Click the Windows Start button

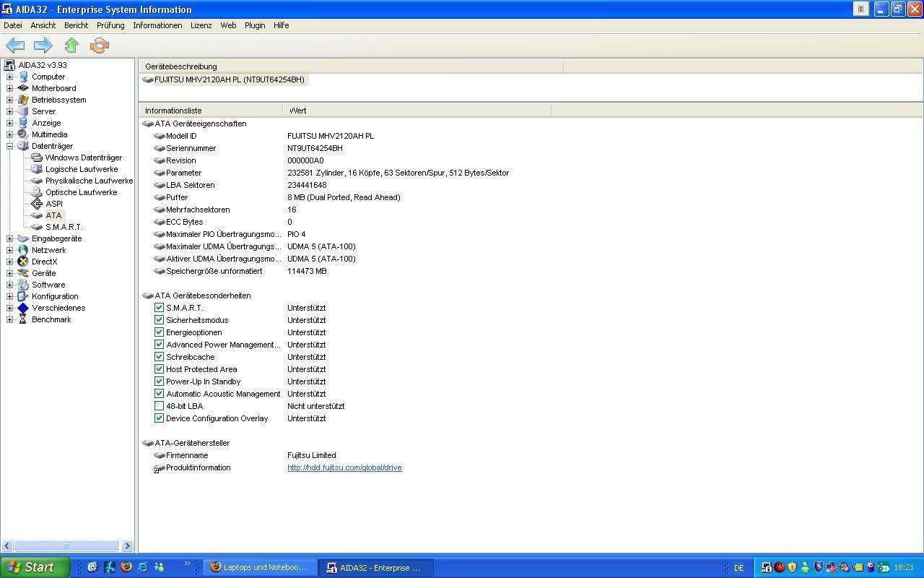[x=35, y=567]
